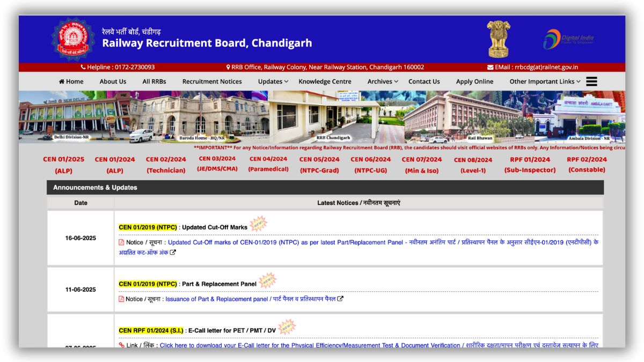This screenshot has height=362, width=644.
Task: Open CEN 08/2024 (Level-1) link
Action: [x=473, y=165]
